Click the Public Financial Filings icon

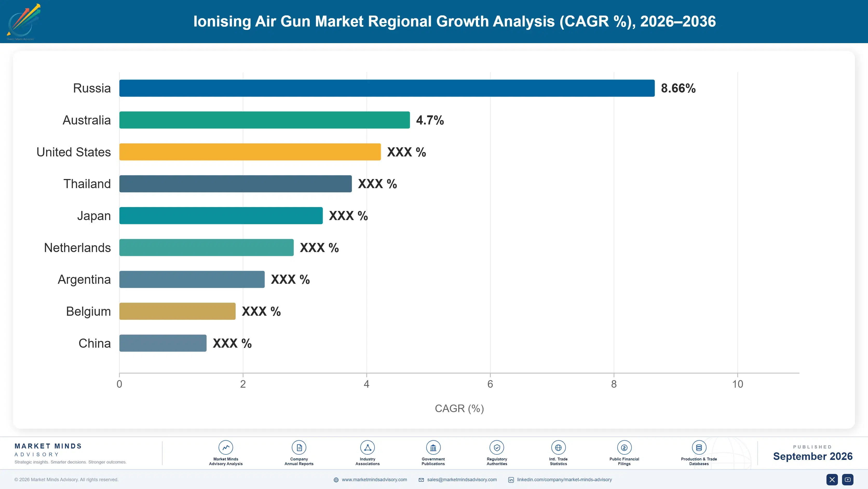coord(624,447)
